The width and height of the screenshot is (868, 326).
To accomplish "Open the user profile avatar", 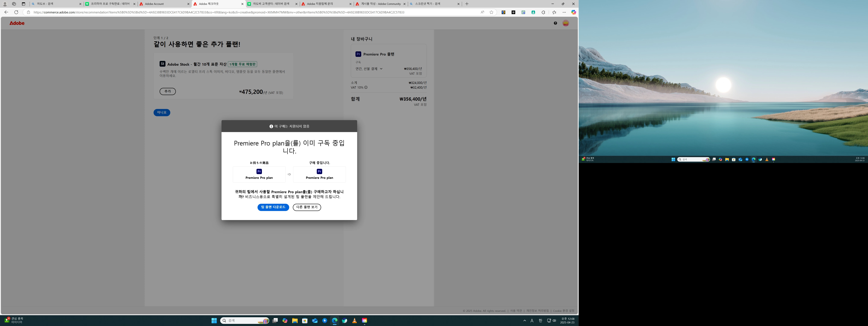I will pos(566,23).
